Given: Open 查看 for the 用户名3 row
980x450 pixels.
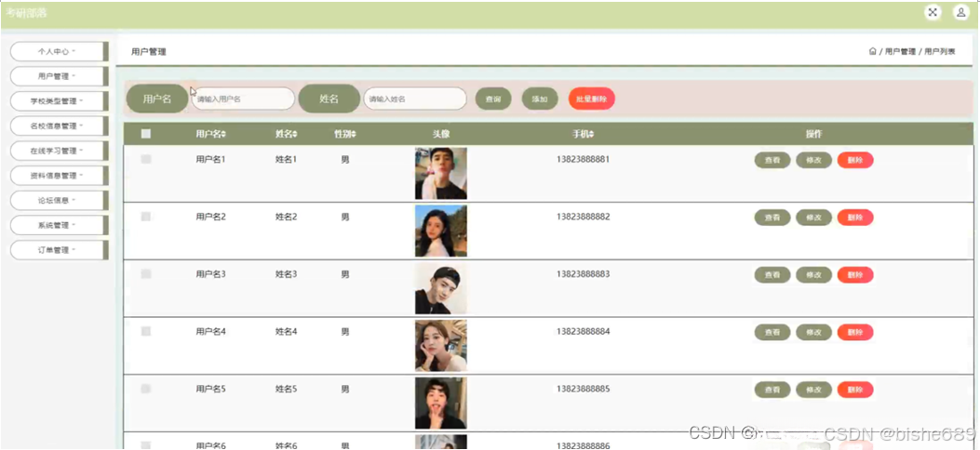Looking at the screenshot, I should point(772,275).
